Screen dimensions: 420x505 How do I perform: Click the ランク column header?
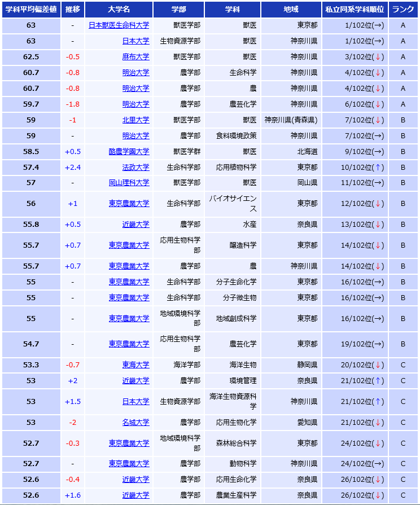point(403,10)
